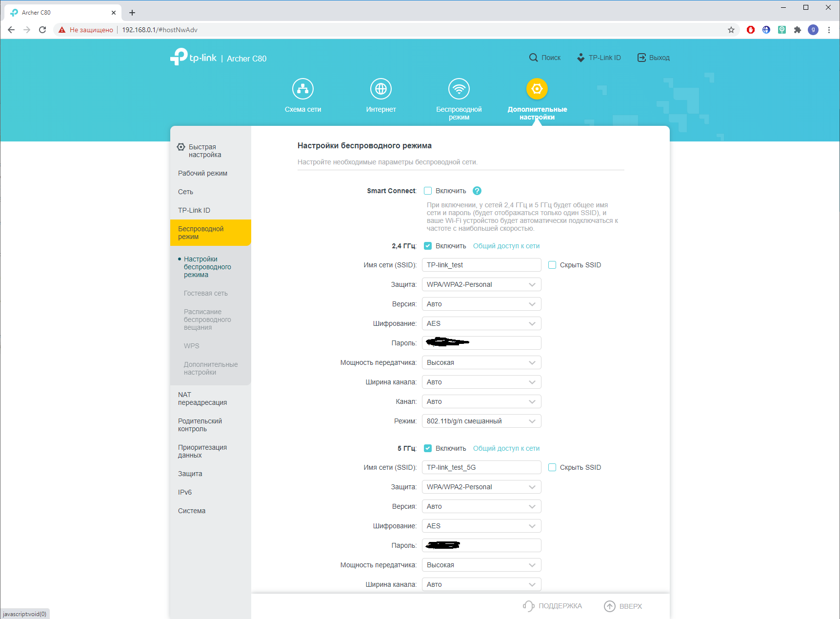This screenshot has height=619, width=840.
Task: Click the logout (Выход) icon
Action: click(x=641, y=58)
